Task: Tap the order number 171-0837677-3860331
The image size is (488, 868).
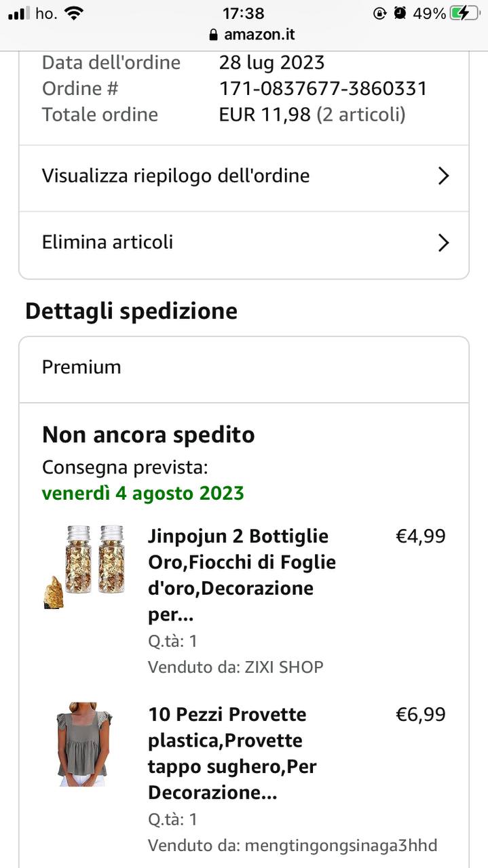Action: (323, 88)
